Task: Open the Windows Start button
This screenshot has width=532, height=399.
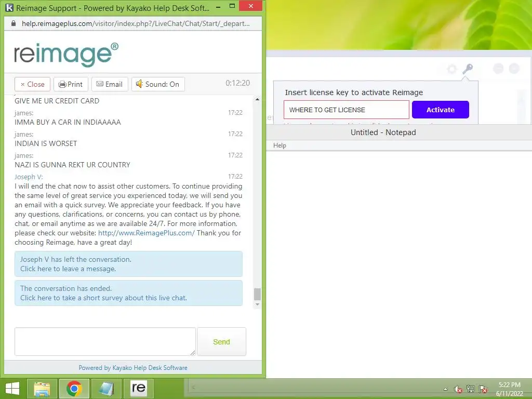Action: click(x=12, y=389)
